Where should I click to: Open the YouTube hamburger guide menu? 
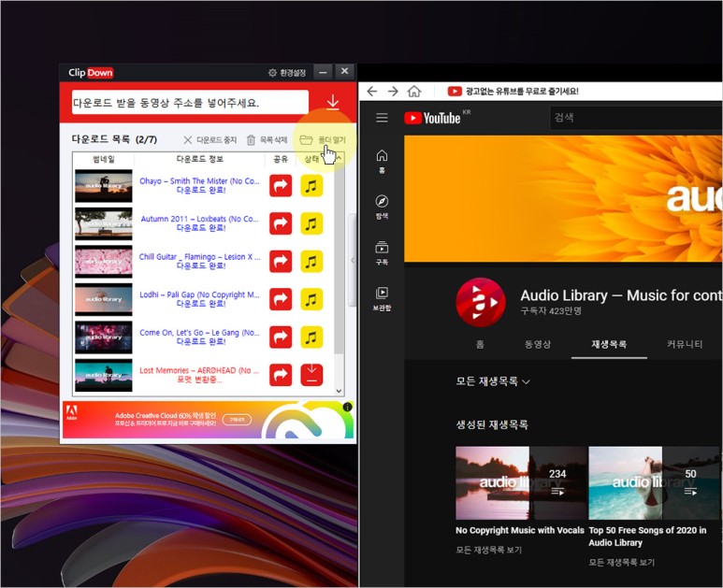[382, 118]
